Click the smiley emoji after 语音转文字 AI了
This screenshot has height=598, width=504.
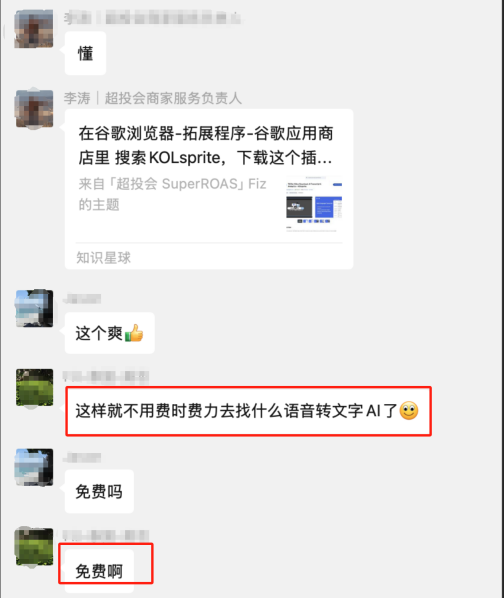point(409,411)
